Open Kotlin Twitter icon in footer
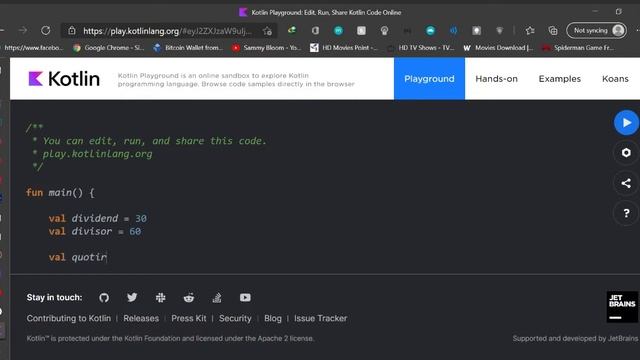This screenshot has height=360, width=640. point(132,298)
